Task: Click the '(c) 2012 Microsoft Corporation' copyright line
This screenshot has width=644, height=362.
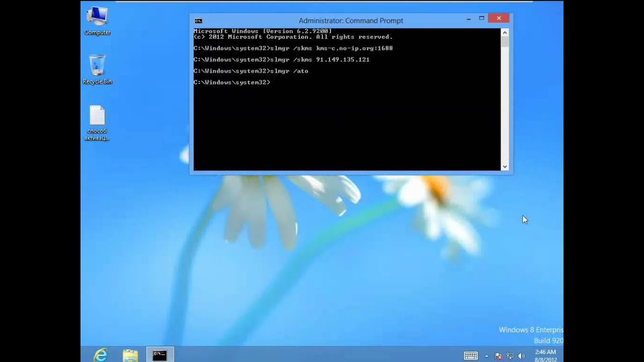Action: (293, 37)
